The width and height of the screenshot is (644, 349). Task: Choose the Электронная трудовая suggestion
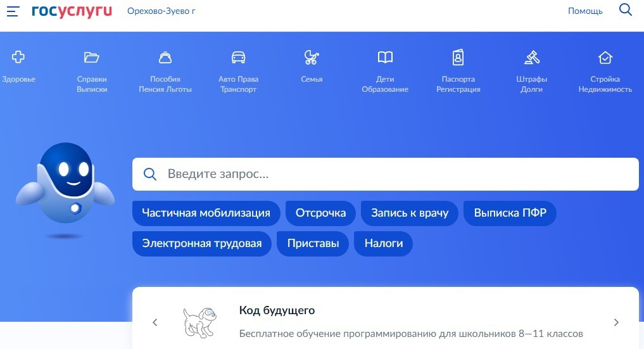coord(201,243)
